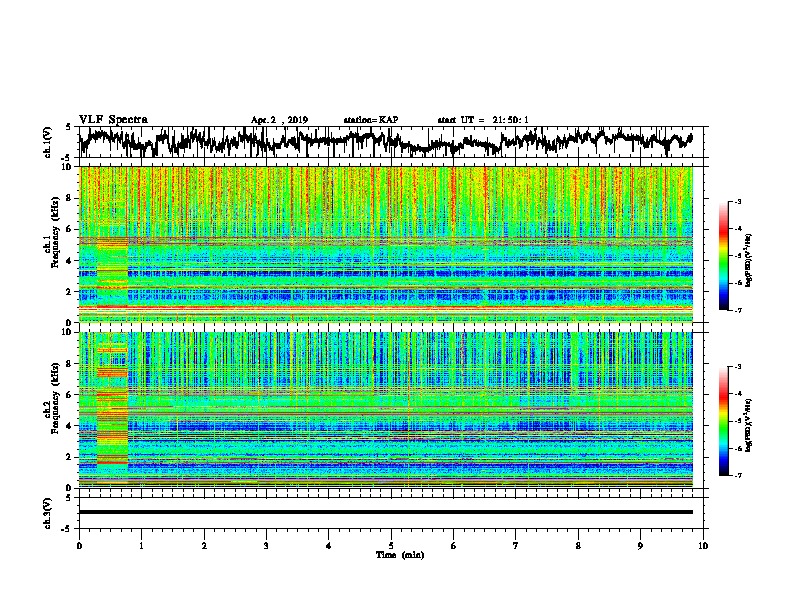Select the "start UT = 21:50: 1" text
Image resolution: width=792 pixels, height=612 pixels.
(483, 120)
